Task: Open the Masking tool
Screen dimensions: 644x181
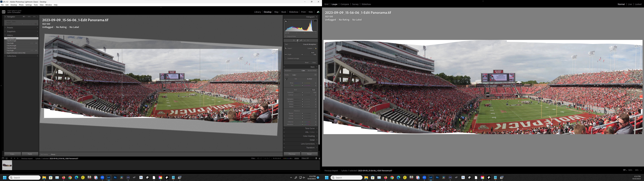Action: tap(308, 40)
